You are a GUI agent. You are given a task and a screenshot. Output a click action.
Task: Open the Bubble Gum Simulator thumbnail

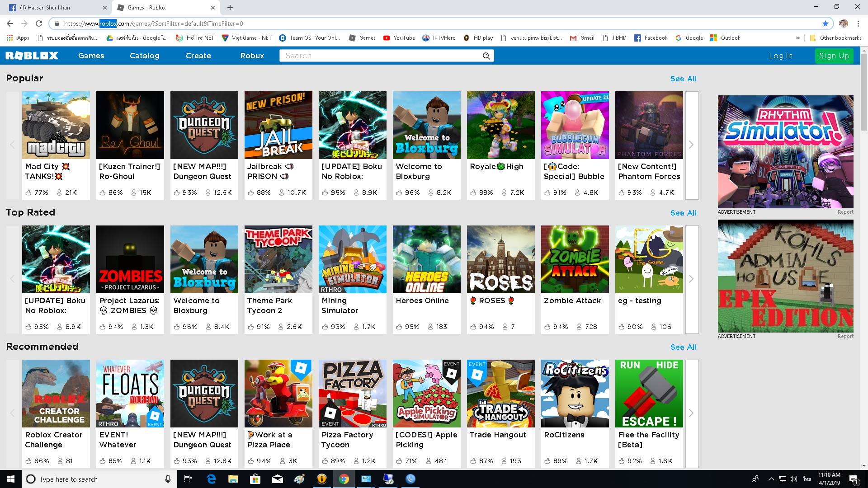tap(575, 125)
